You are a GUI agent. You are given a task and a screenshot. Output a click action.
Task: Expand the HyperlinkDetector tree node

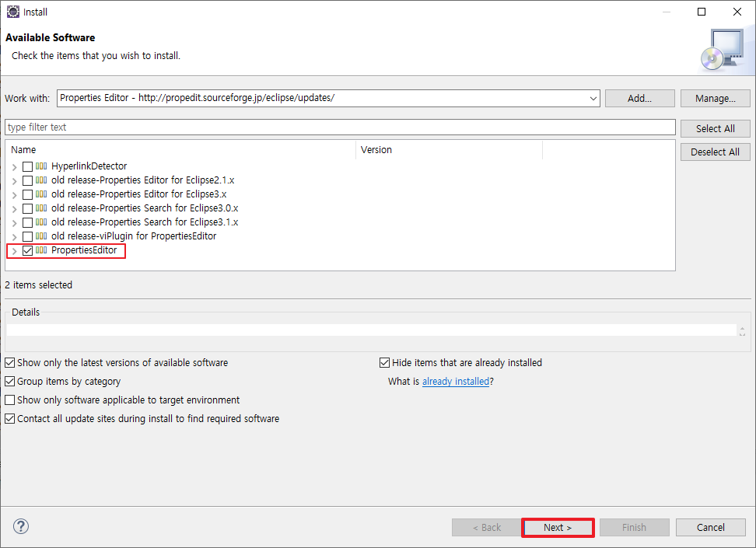15,167
